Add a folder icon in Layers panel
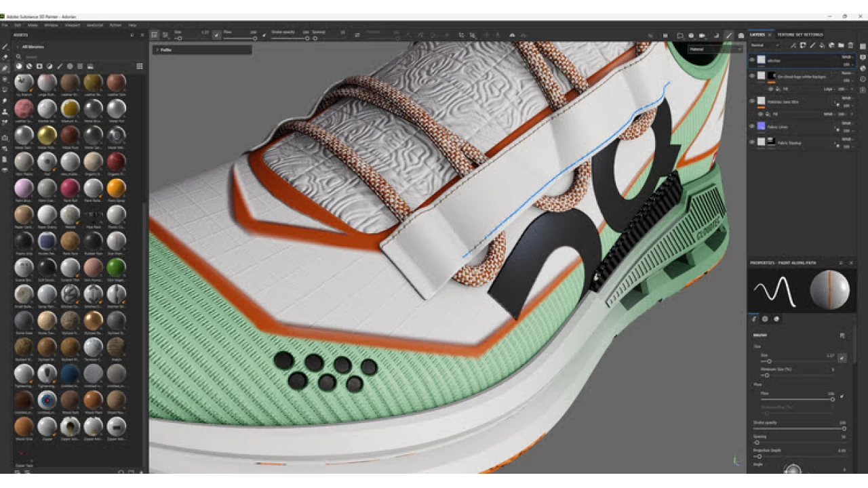This screenshot has height=488, width=868. pos(841,45)
